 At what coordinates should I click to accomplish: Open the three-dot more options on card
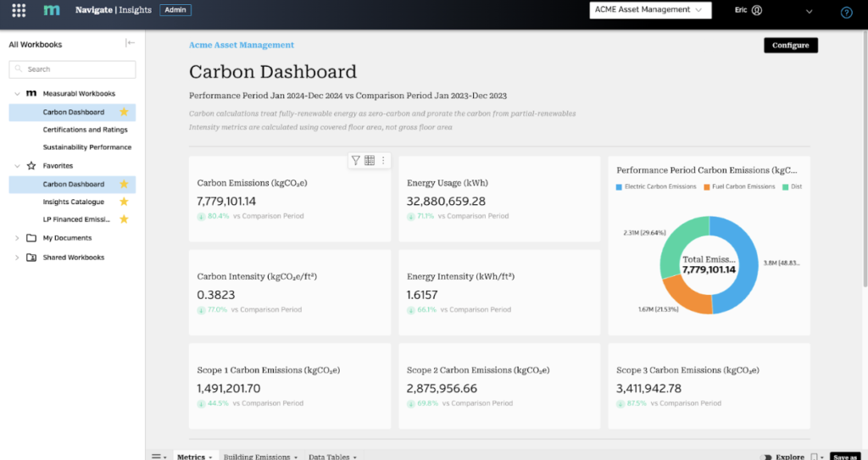pyautogui.click(x=383, y=160)
